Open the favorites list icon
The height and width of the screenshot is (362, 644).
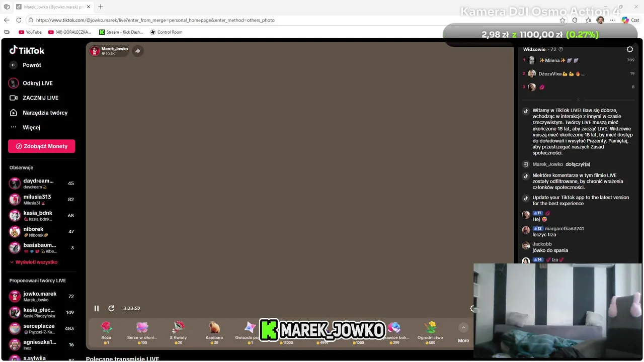[588, 20]
